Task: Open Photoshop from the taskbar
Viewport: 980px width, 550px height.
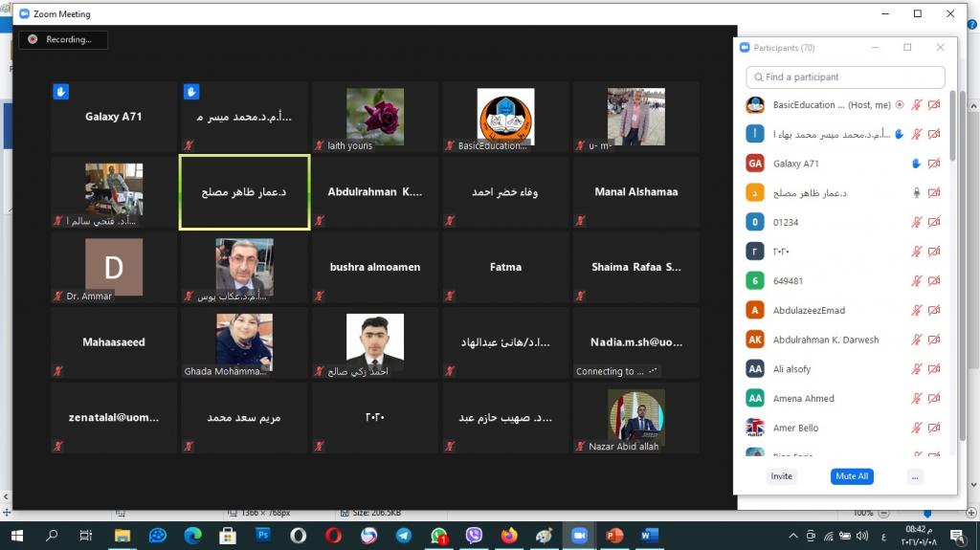Action: click(x=262, y=536)
